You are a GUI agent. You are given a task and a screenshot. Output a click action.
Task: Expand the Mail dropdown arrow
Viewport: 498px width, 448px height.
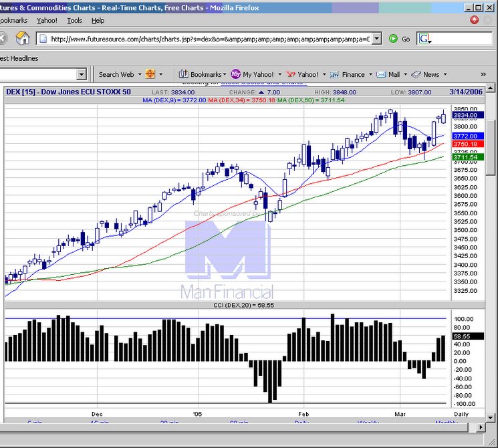point(405,75)
